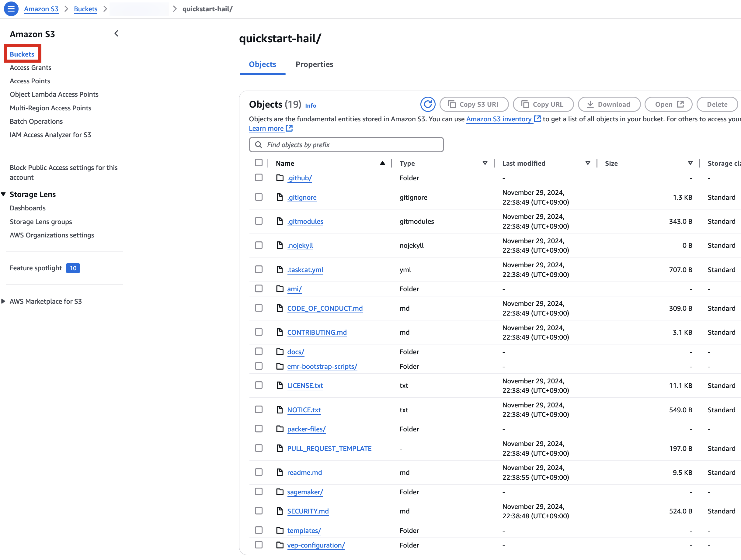Open Storage Lens Dashboards
The image size is (741, 560).
pyautogui.click(x=27, y=208)
